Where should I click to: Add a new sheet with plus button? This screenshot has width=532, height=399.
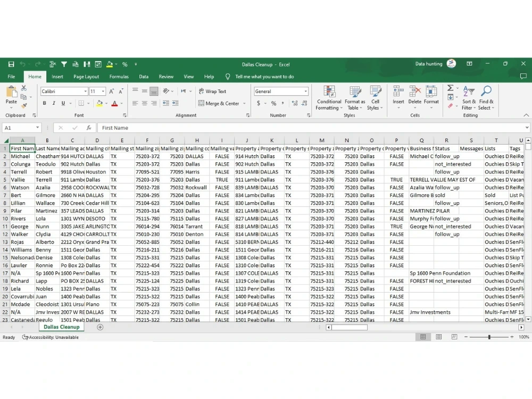pos(100,327)
